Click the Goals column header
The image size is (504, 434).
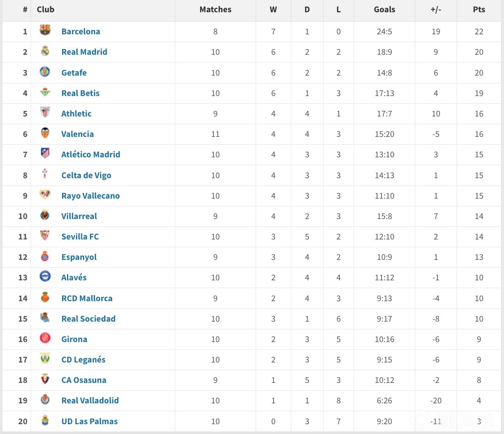coord(384,9)
